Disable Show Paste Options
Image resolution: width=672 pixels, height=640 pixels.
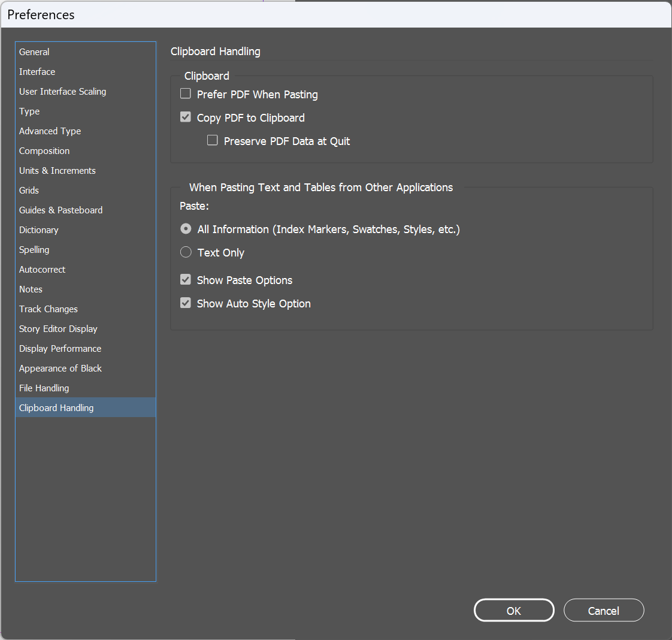tap(185, 279)
